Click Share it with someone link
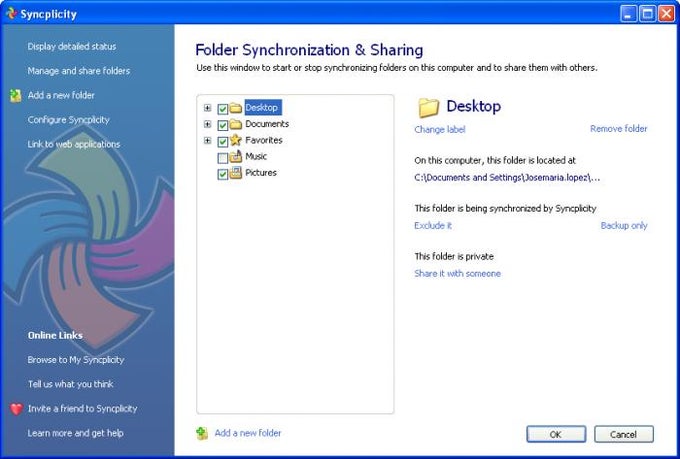 [458, 273]
